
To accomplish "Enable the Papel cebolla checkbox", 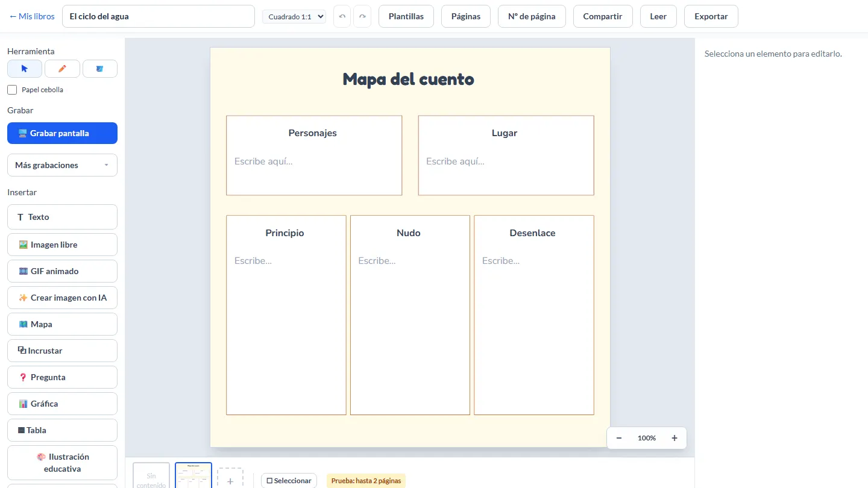I will 12,90.
